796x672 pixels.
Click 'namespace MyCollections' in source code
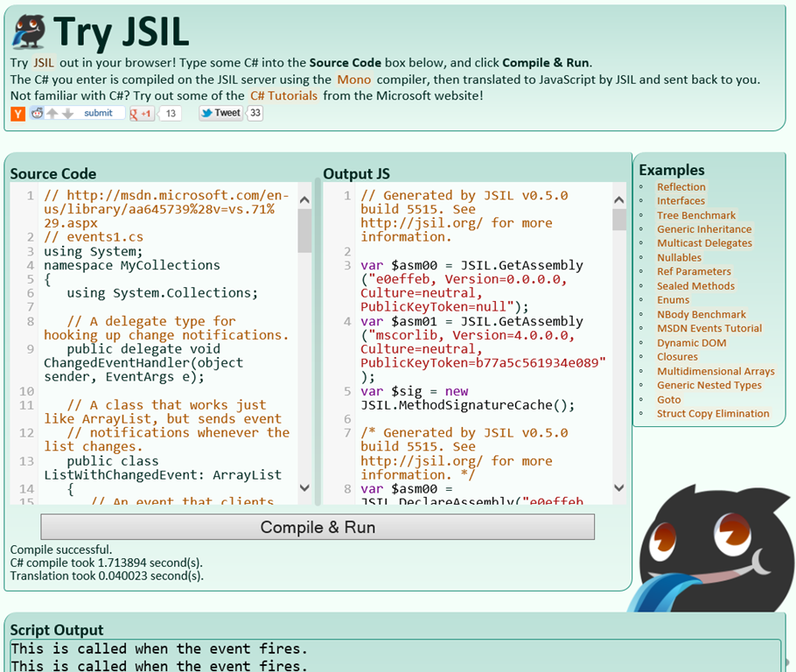point(132,265)
